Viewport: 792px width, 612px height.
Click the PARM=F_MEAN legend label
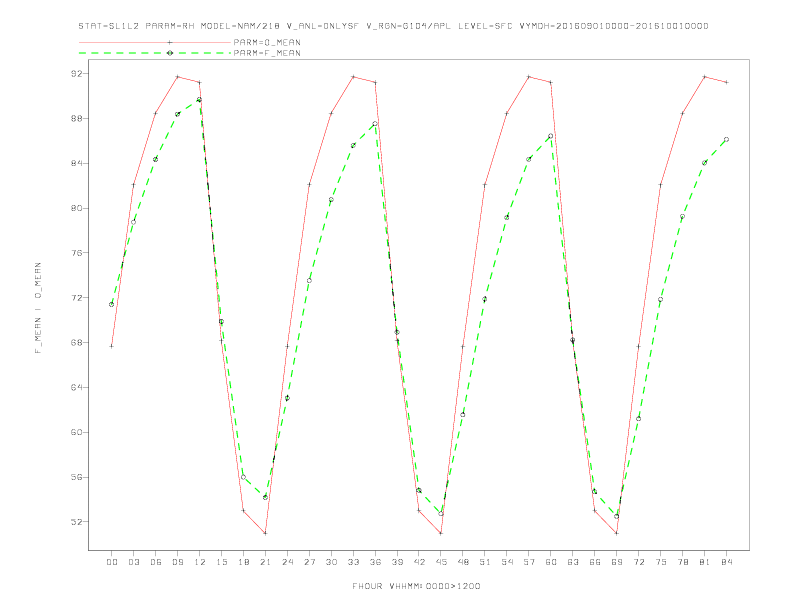click(x=267, y=53)
